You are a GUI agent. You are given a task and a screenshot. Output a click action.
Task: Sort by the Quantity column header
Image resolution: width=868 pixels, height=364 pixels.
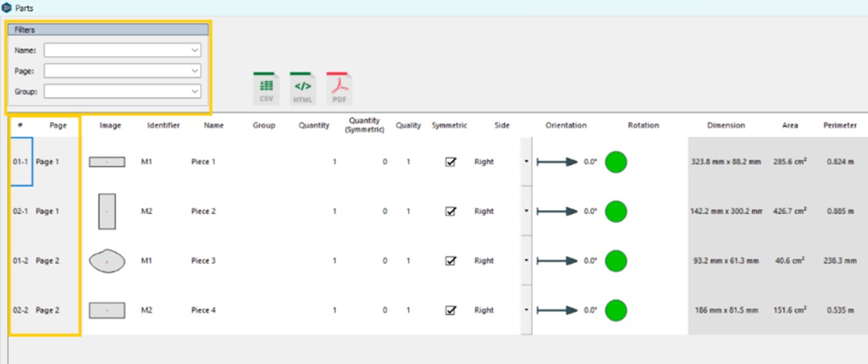pyautogui.click(x=314, y=125)
